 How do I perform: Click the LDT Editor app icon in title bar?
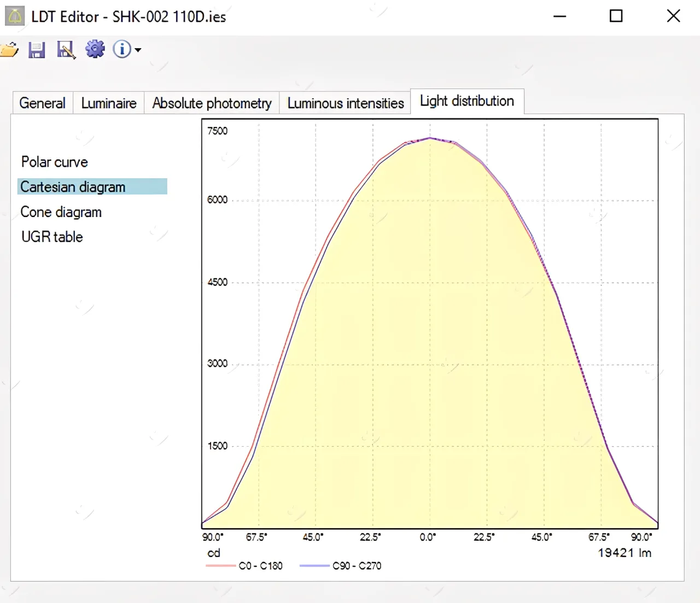15,16
